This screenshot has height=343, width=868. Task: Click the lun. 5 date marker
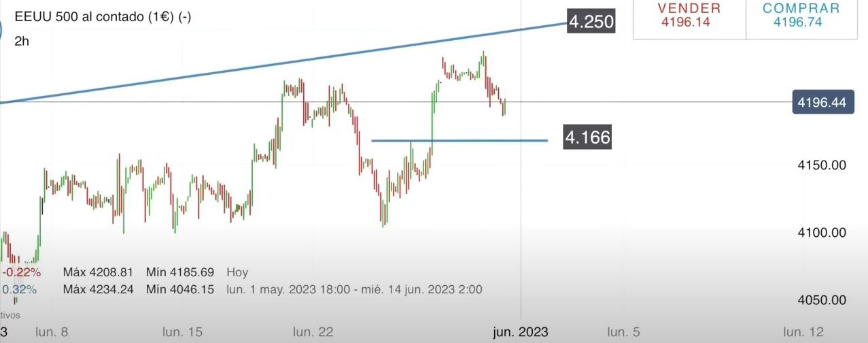coord(623,332)
